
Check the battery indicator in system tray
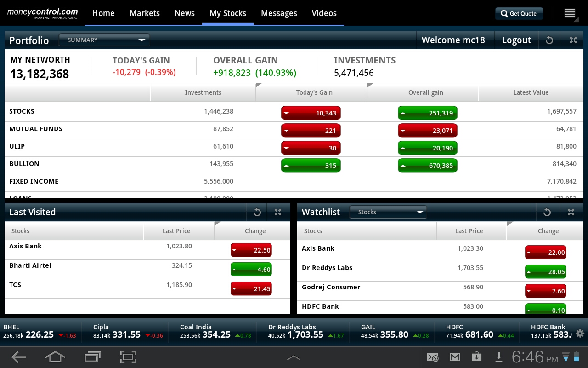pyautogui.click(x=576, y=357)
